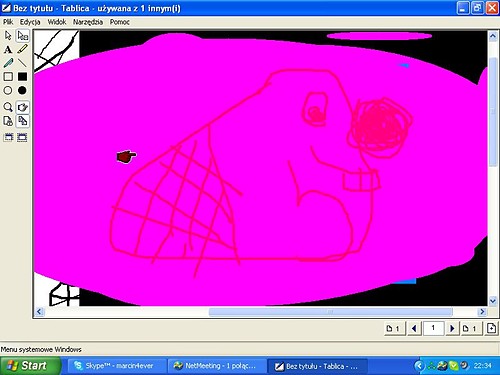Go to the previous page arrow
Image resolution: width=500 pixels, height=375 pixels.
click(x=414, y=329)
